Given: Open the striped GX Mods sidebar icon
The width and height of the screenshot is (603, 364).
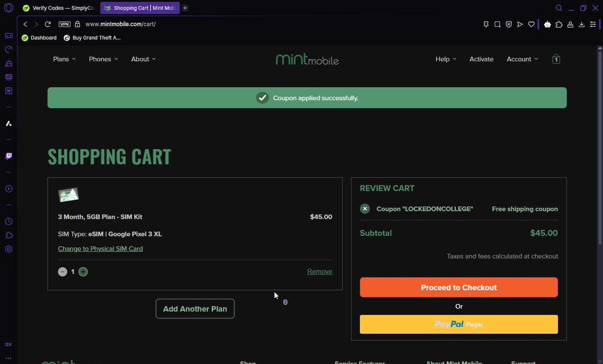Looking at the screenshot, I should (x=8, y=77).
